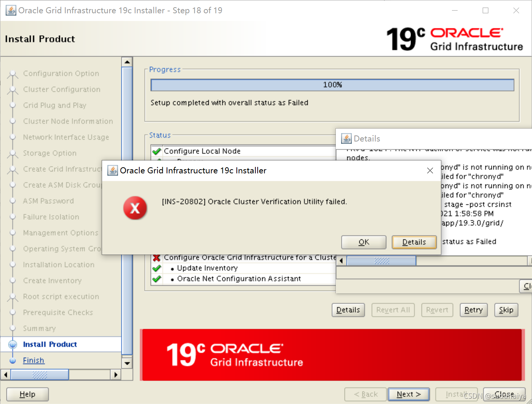Click the Storage Option step
Screen dimensions: 532x404
click(49, 153)
